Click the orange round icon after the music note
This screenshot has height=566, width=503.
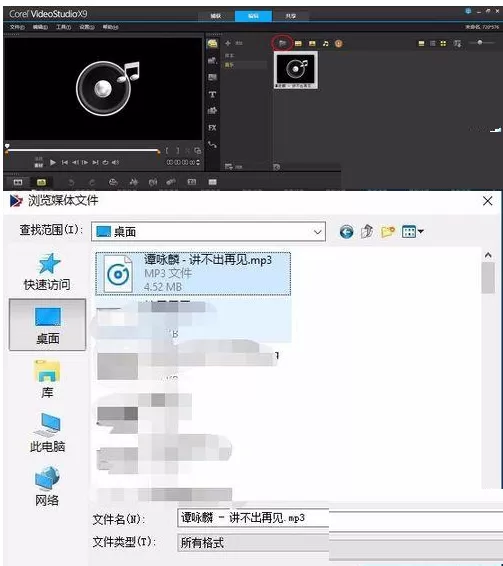coord(338,43)
